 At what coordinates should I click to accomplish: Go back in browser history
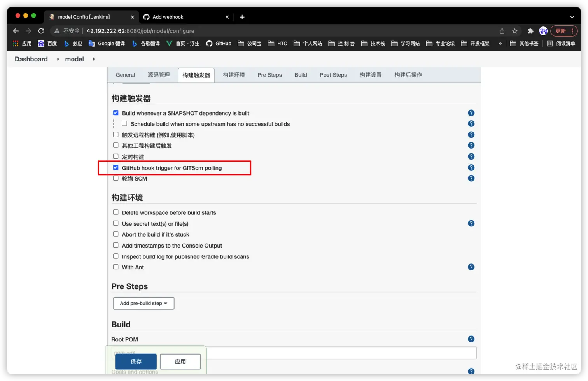point(16,31)
